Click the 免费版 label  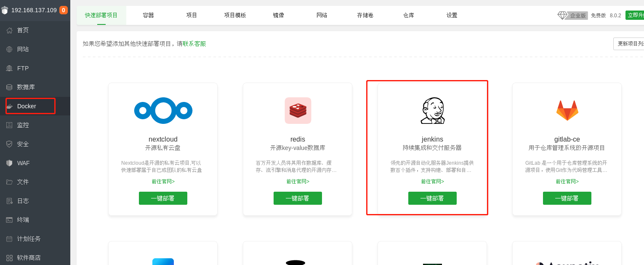599,16
